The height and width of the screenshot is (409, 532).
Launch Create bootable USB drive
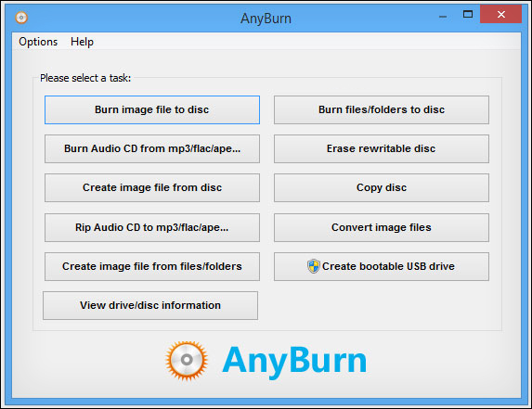coord(382,266)
